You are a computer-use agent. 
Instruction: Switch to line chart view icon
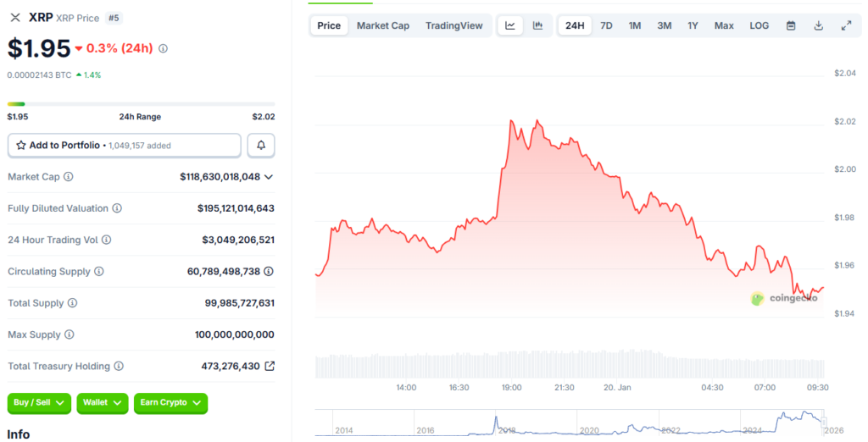coord(510,25)
